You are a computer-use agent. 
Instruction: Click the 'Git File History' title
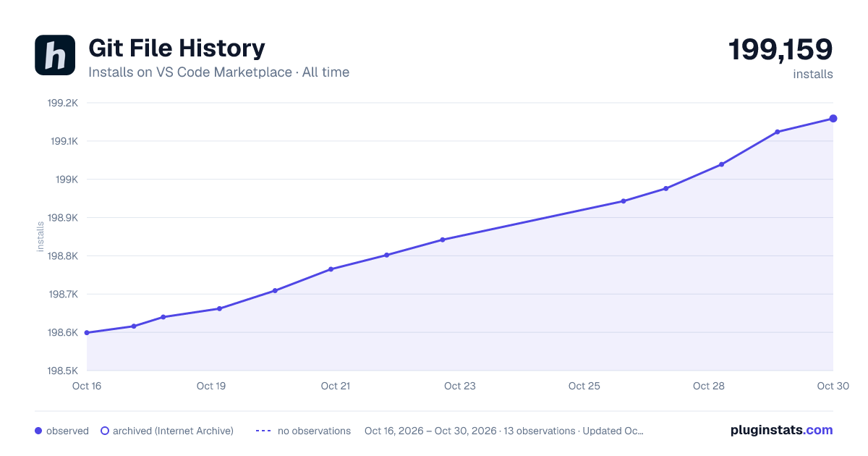[176, 48]
